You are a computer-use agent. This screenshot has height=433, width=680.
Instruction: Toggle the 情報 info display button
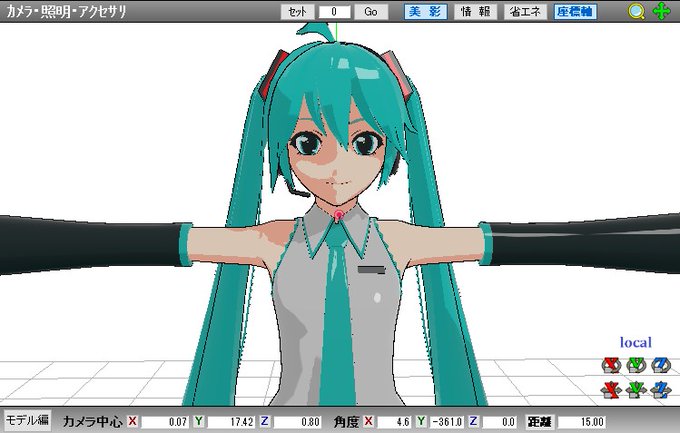[475, 12]
